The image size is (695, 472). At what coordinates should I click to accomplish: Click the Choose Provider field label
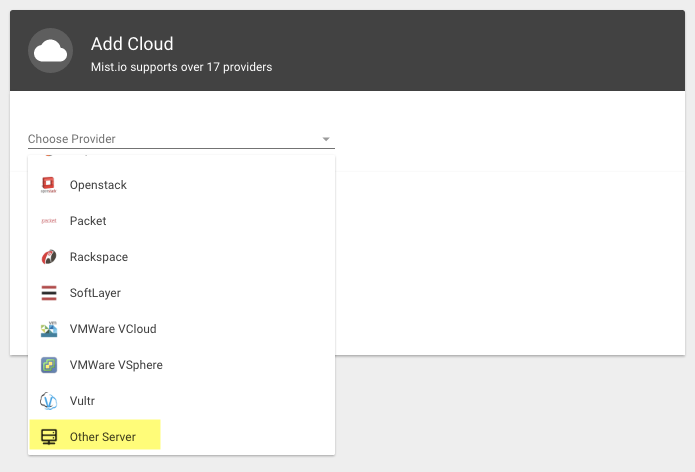[71, 139]
